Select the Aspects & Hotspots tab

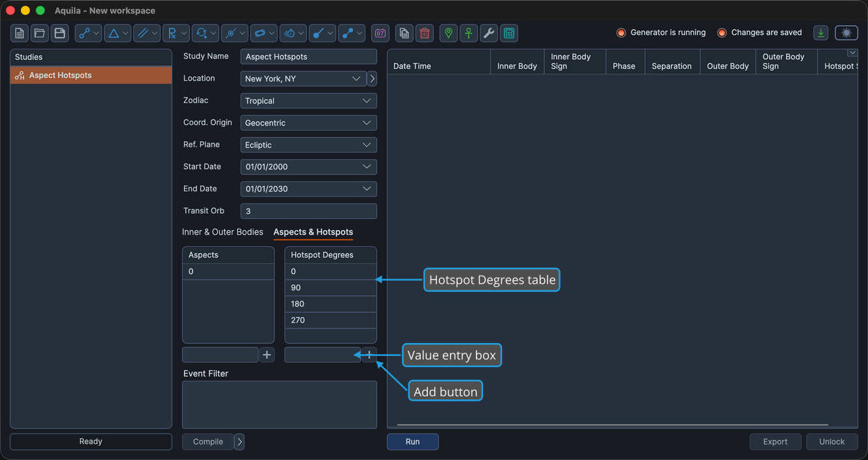point(313,232)
